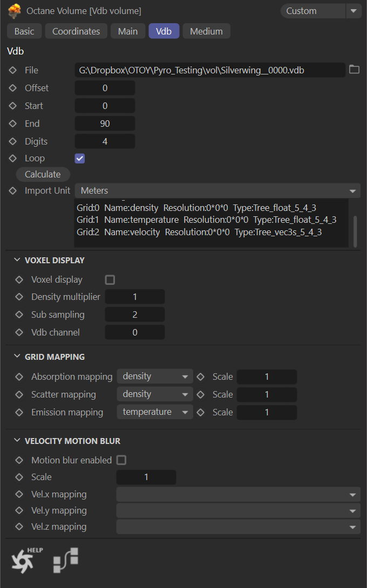
Task: Disable the Loop checkbox
Action: tap(80, 159)
